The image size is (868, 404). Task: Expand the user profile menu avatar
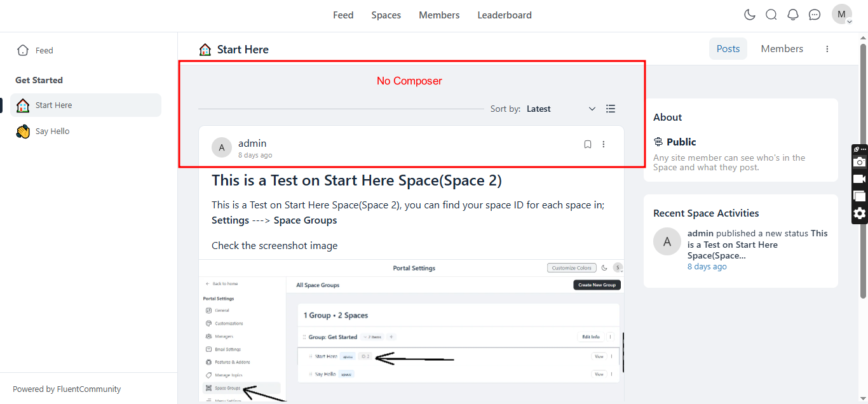[x=842, y=15]
